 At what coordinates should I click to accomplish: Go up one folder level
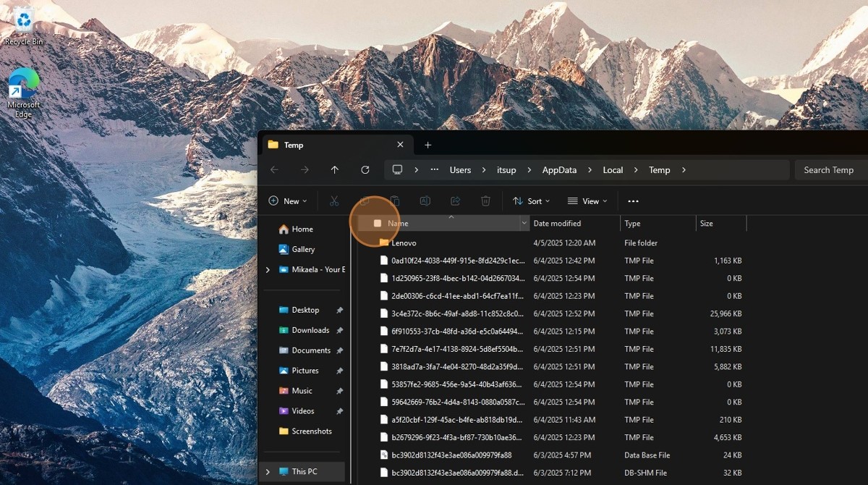click(334, 170)
